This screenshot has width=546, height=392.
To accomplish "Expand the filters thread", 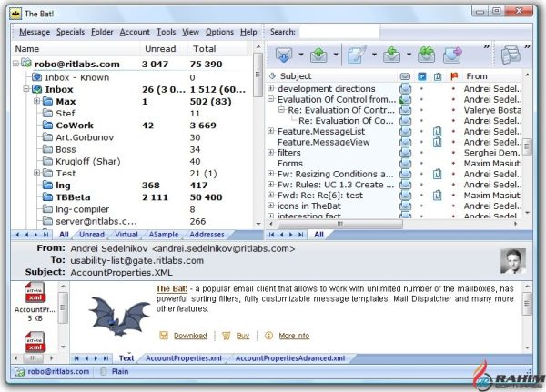I will pos(270,152).
